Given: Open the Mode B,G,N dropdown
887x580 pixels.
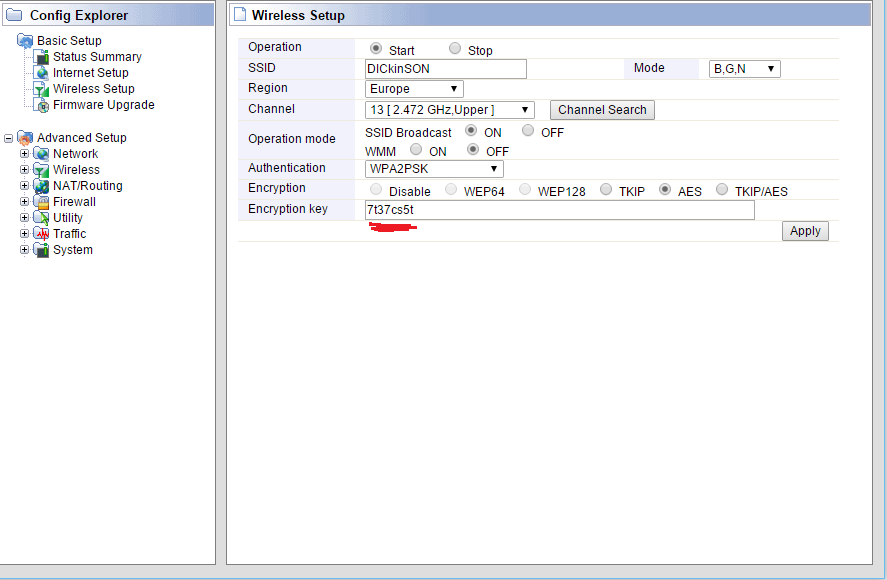Looking at the screenshot, I should (x=744, y=69).
